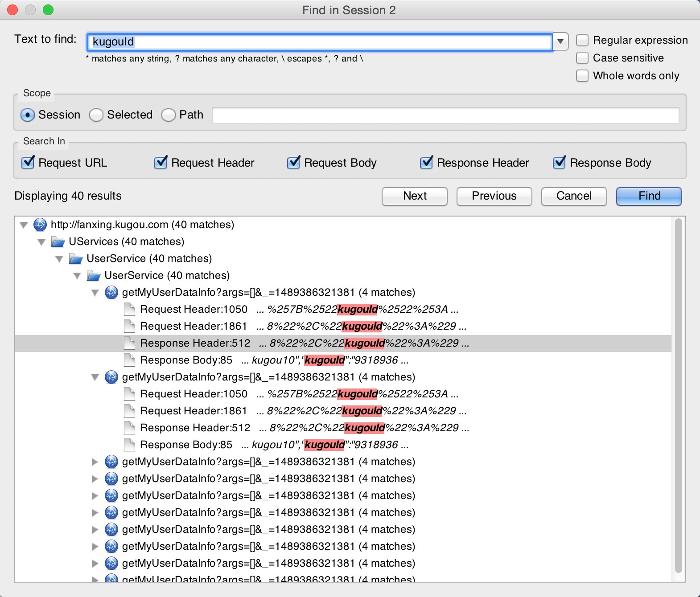
Task: Click the Next button
Action: pyautogui.click(x=415, y=196)
